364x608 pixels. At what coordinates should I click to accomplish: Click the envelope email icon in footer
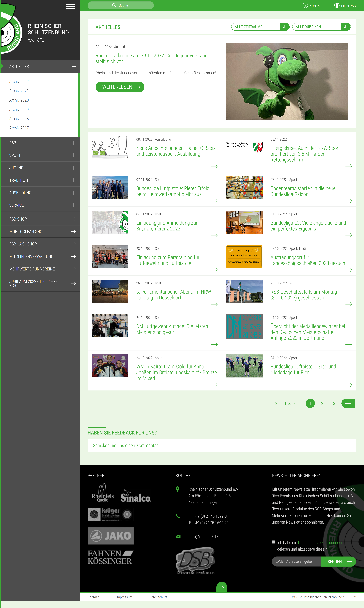pyautogui.click(x=178, y=537)
